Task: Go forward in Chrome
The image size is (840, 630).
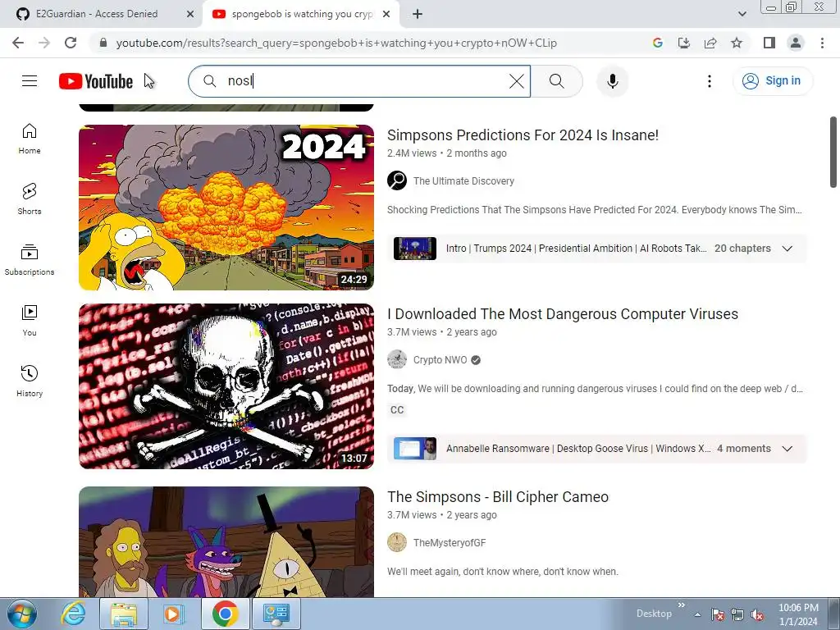Action: (x=44, y=43)
